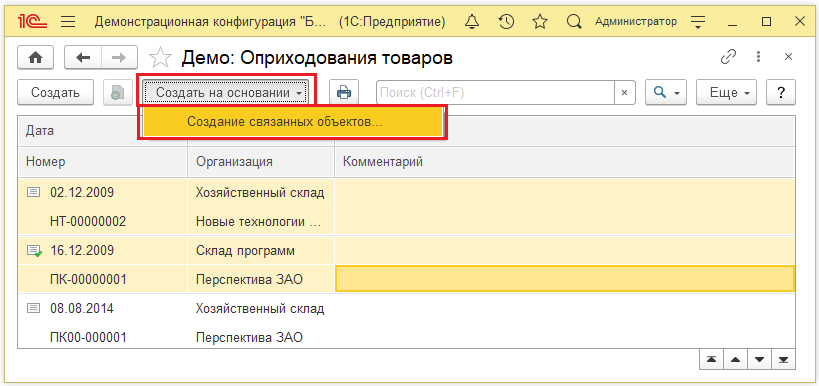The image size is (819, 386).
Task: Open history clock icon in title bar
Action: pos(506,22)
